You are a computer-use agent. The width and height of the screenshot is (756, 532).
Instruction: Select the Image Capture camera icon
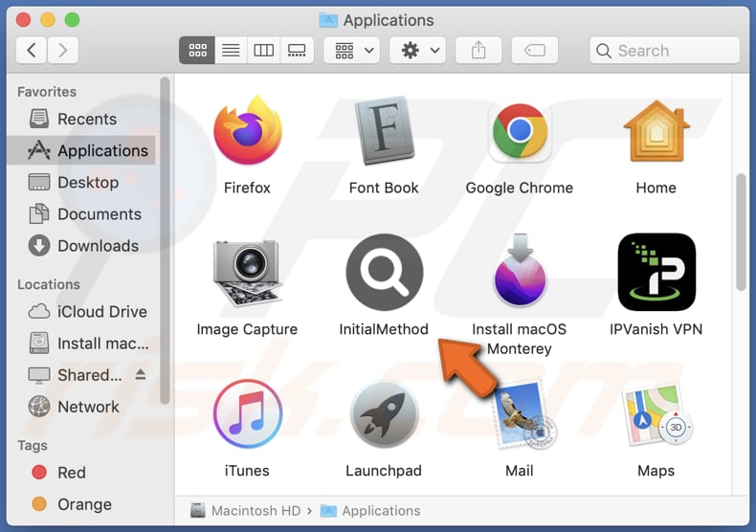coord(247,273)
